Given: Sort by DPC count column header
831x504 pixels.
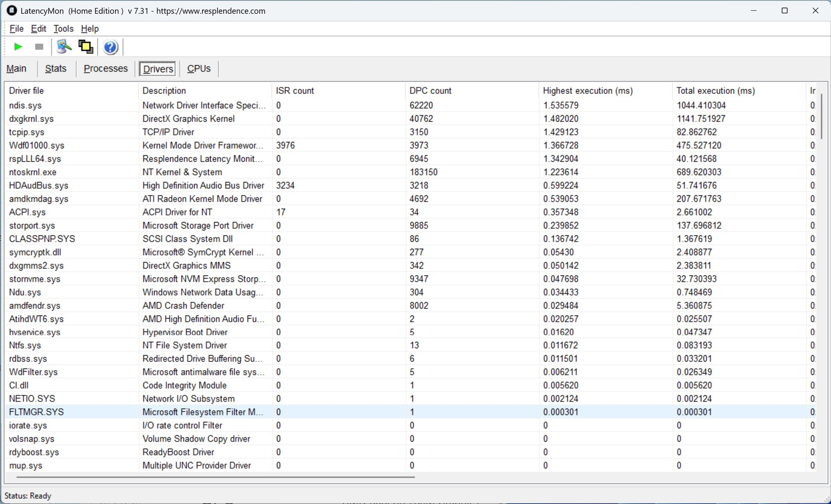Looking at the screenshot, I should pyautogui.click(x=430, y=91).
